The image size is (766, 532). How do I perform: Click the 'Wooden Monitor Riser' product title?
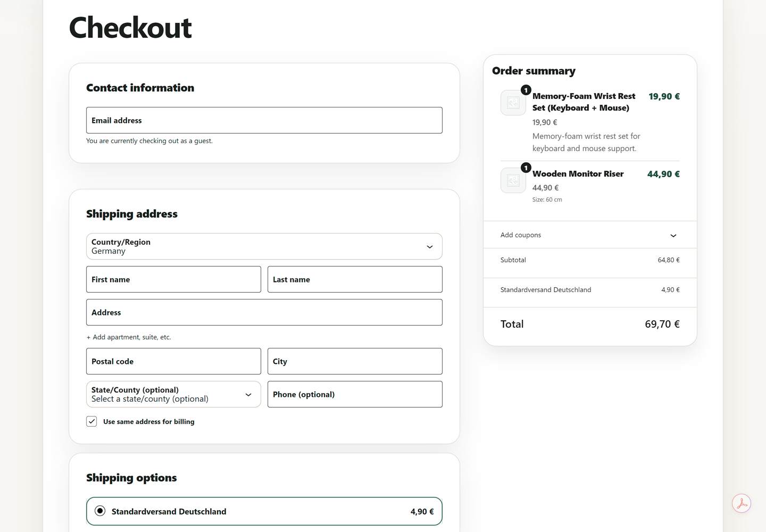pyautogui.click(x=578, y=173)
